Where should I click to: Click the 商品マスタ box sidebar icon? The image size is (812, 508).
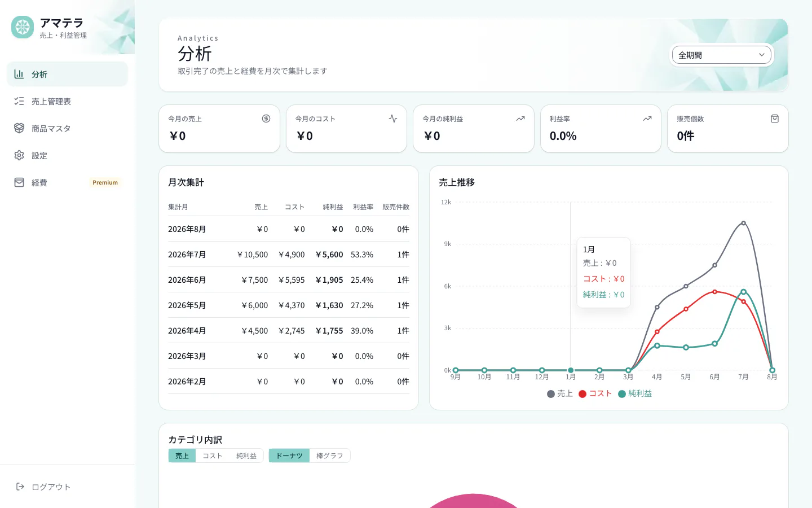pos(19,128)
